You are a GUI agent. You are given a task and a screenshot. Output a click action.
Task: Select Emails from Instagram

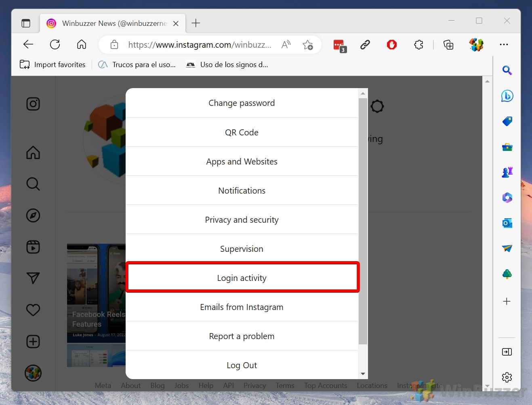242,307
